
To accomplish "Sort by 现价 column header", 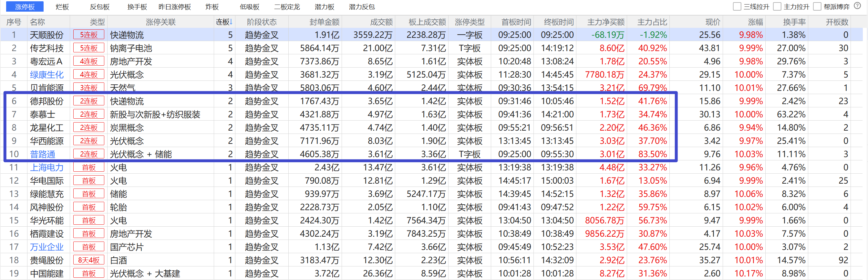I will pyautogui.click(x=713, y=22).
